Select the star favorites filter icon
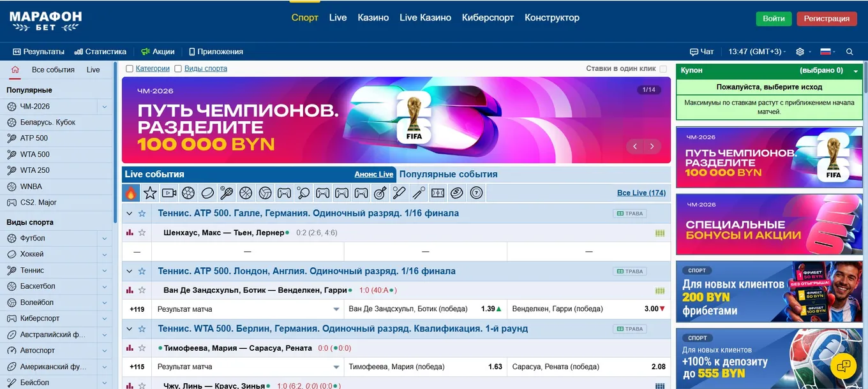 point(150,193)
